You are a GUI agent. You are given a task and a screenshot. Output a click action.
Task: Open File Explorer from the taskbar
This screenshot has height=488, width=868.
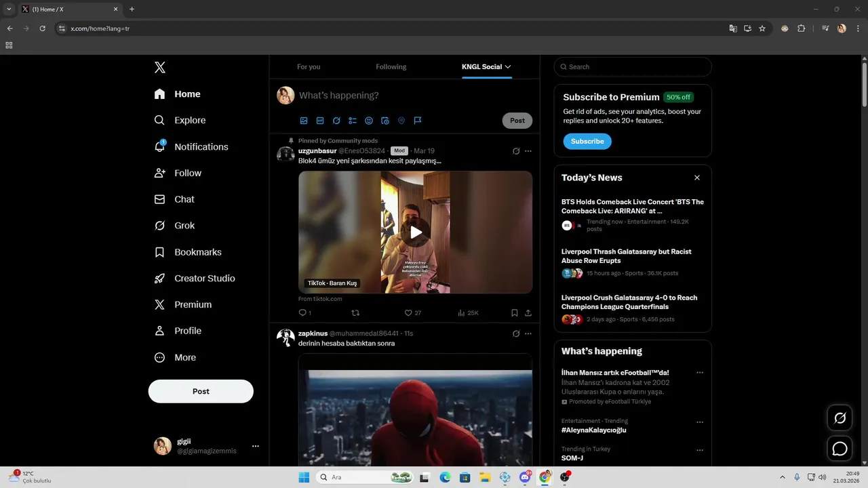pos(485,477)
